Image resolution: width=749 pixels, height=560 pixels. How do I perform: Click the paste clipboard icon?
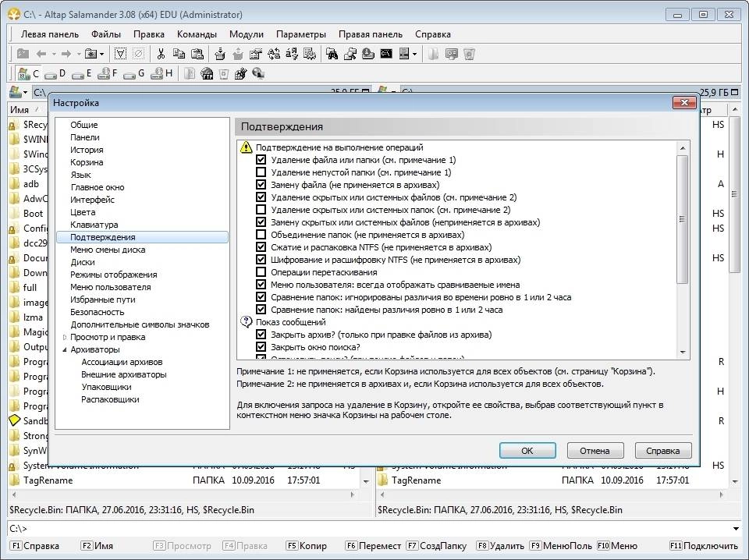197,54
